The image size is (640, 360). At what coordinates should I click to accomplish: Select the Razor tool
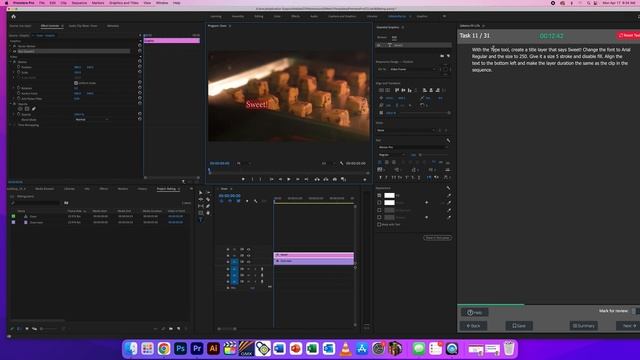tap(208, 200)
